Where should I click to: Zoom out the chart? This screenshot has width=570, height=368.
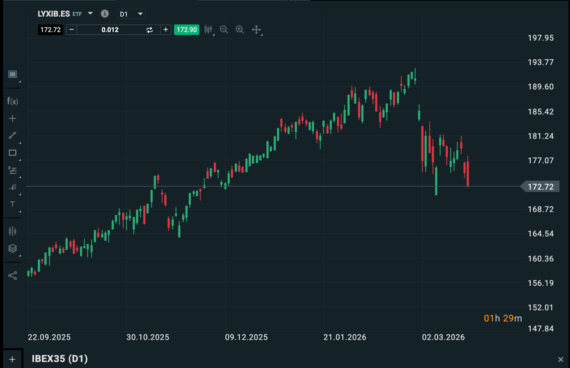click(x=224, y=29)
